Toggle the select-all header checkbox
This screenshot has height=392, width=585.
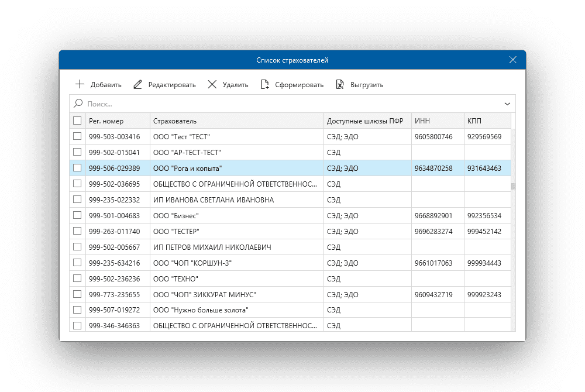77,121
